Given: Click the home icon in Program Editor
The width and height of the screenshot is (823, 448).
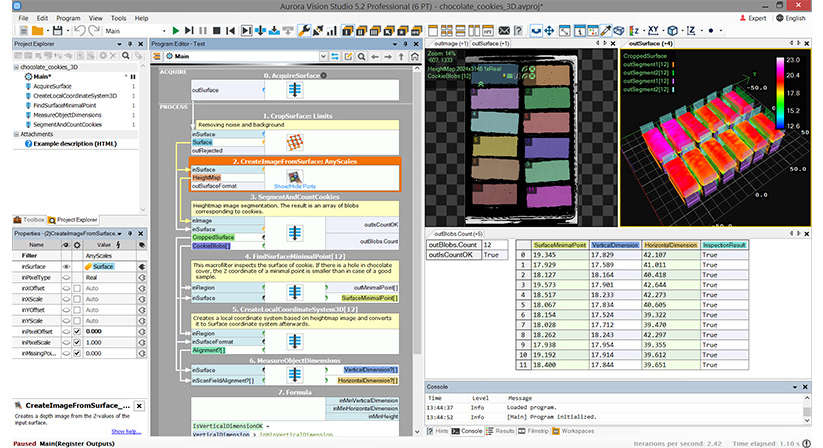Looking at the screenshot, I should pos(415,56).
